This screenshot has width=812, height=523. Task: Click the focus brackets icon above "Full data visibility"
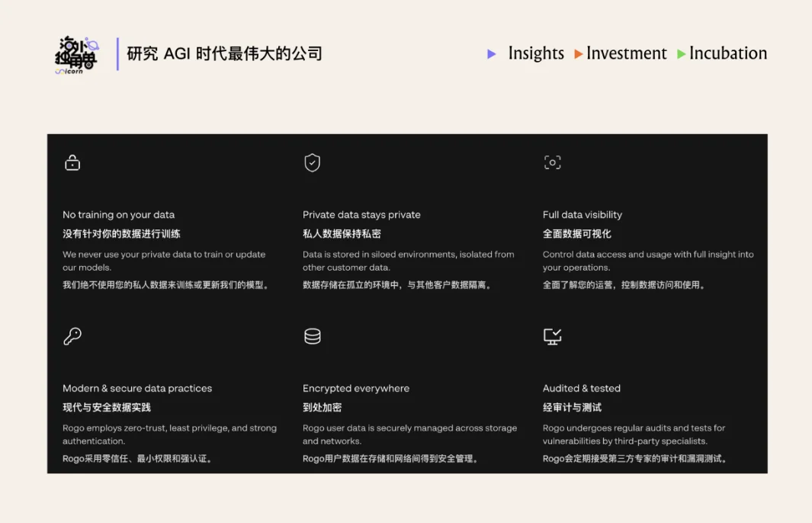552,162
